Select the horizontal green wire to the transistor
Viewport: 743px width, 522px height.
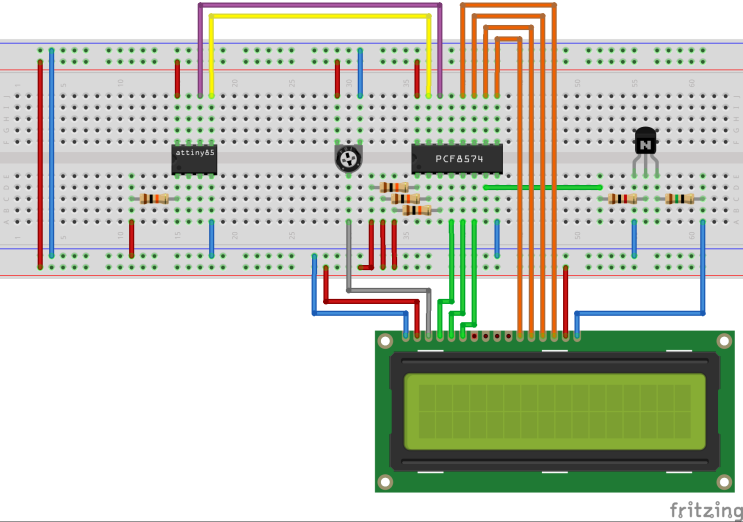click(543, 188)
